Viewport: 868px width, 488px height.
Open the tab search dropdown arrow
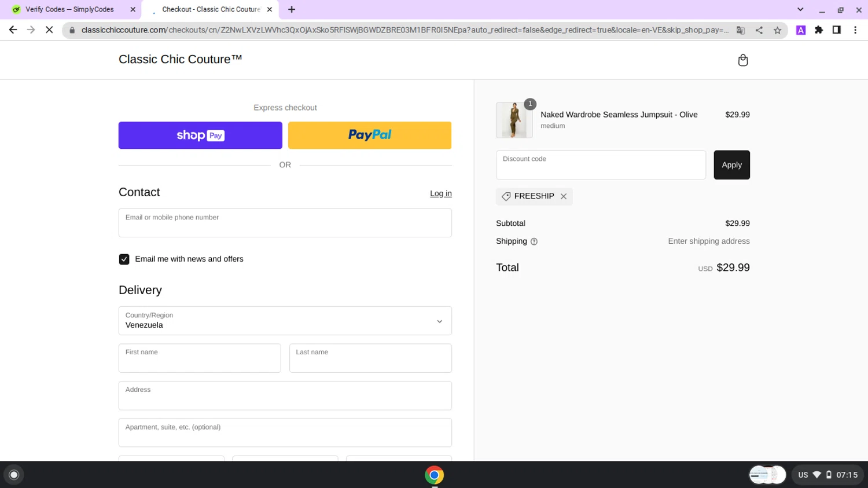(x=800, y=9)
